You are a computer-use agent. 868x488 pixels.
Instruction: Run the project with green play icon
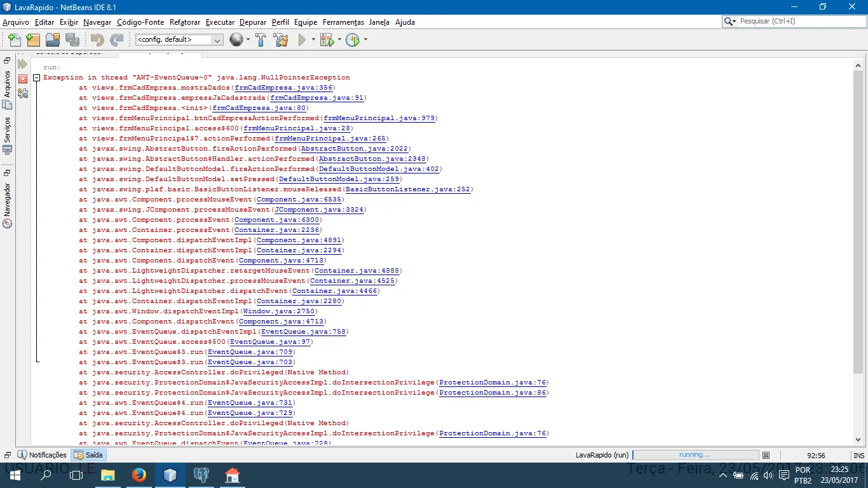[302, 40]
